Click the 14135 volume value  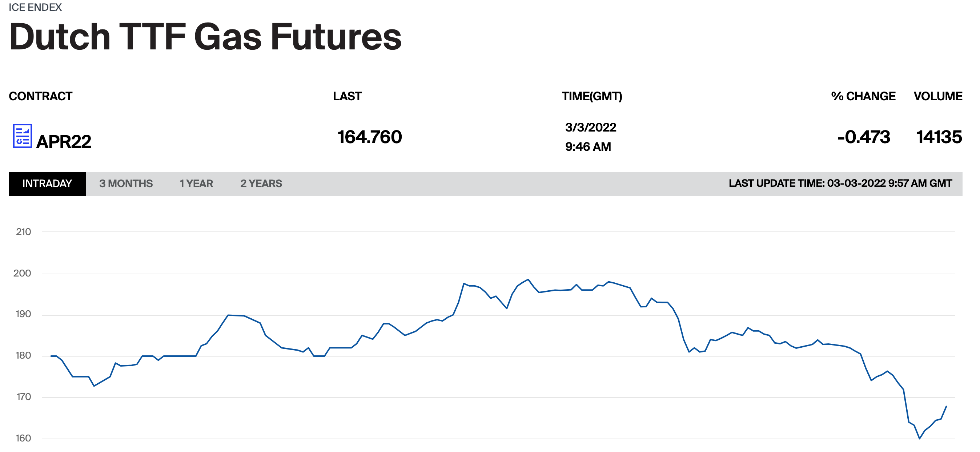[939, 137]
